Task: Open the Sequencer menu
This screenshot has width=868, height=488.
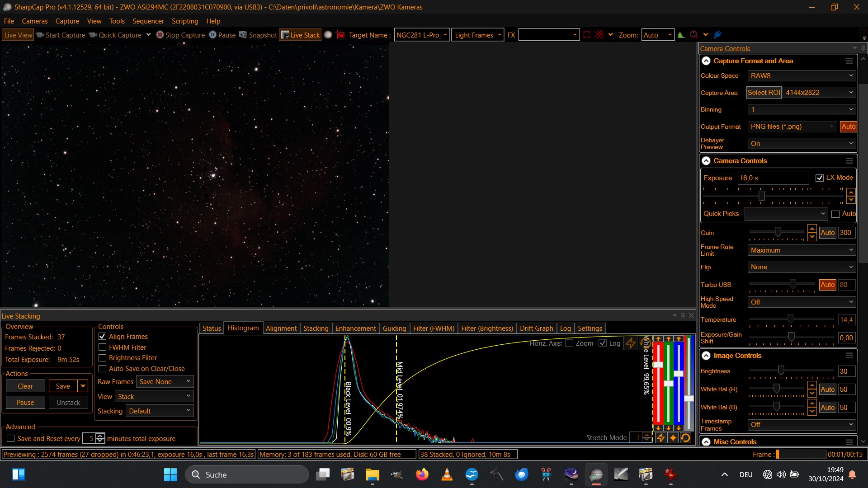Action: click(148, 21)
